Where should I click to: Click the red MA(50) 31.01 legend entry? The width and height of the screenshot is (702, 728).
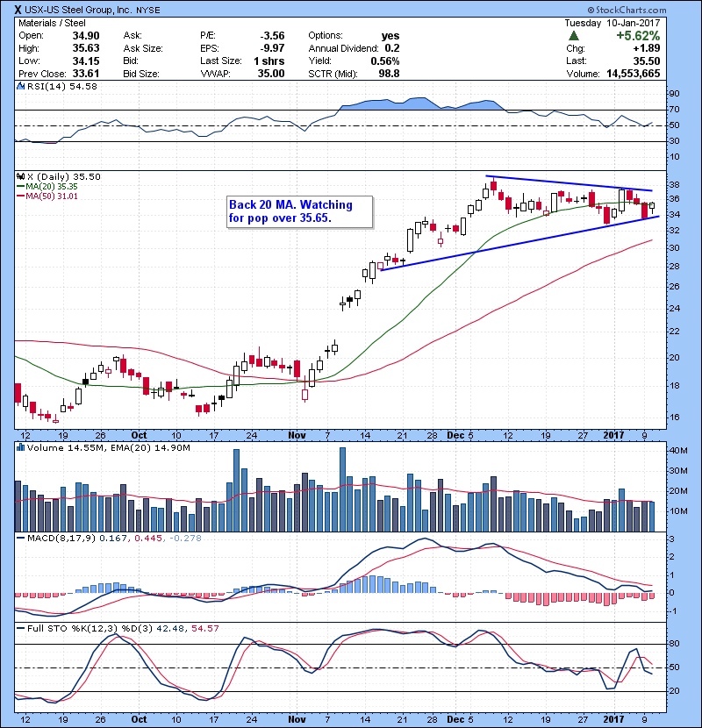[x=47, y=196]
